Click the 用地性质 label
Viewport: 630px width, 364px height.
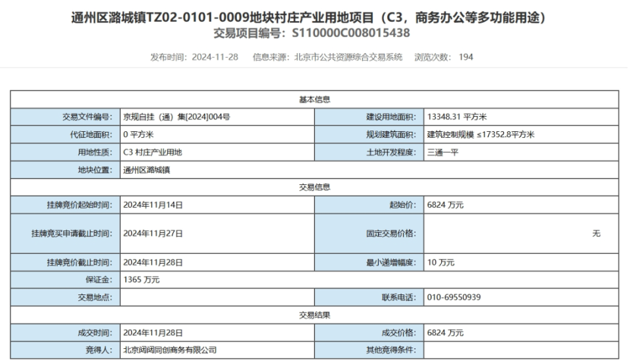pos(94,152)
